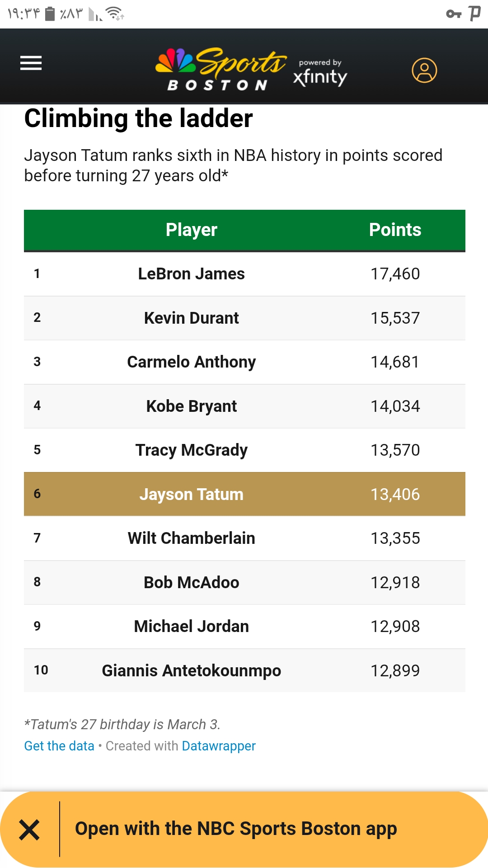Open the Datawrapper link
Viewport: 488px width, 868px height.
click(219, 746)
